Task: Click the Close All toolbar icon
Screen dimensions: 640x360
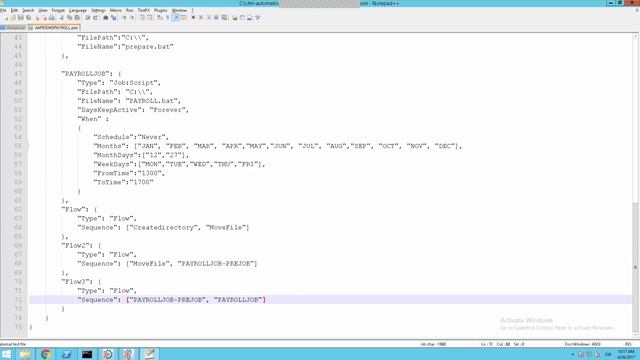Action: (44, 18)
